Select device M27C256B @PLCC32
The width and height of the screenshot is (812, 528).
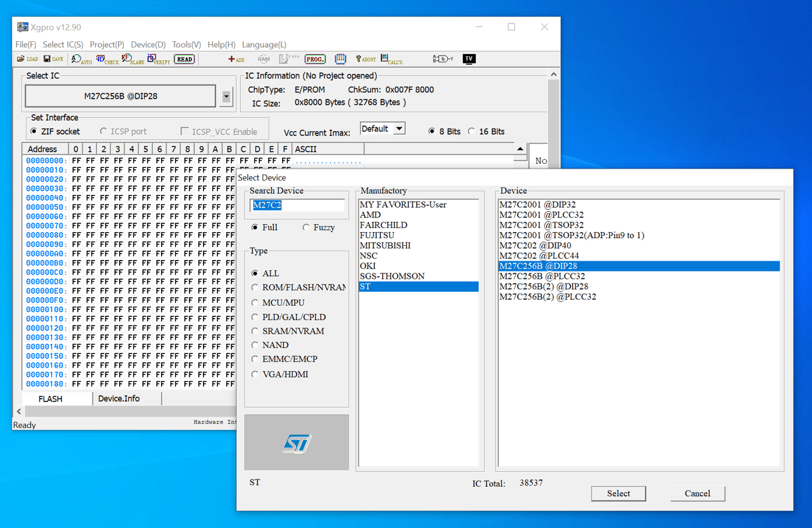tap(639, 276)
